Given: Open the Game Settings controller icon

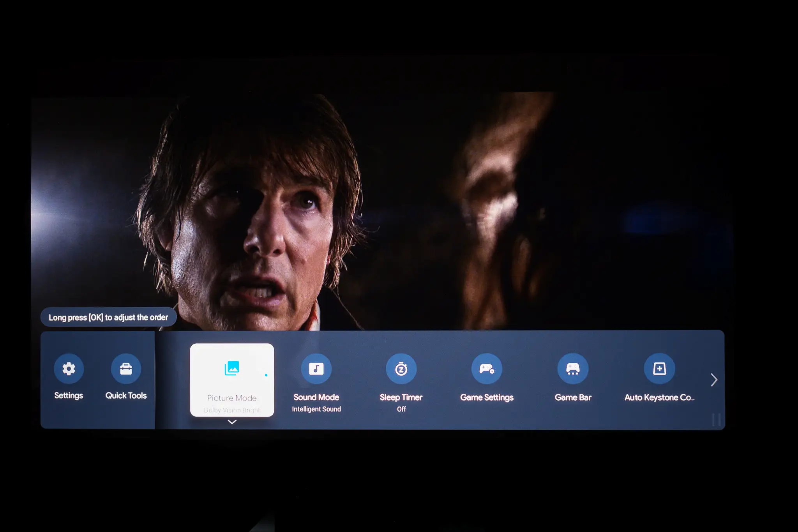Looking at the screenshot, I should pos(487,369).
